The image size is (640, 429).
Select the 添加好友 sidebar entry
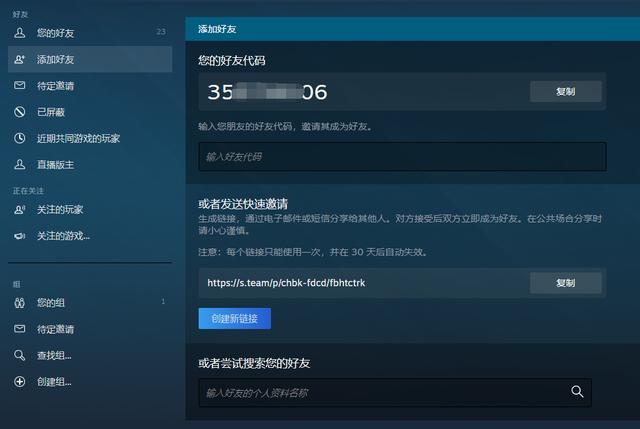[x=90, y=59]
